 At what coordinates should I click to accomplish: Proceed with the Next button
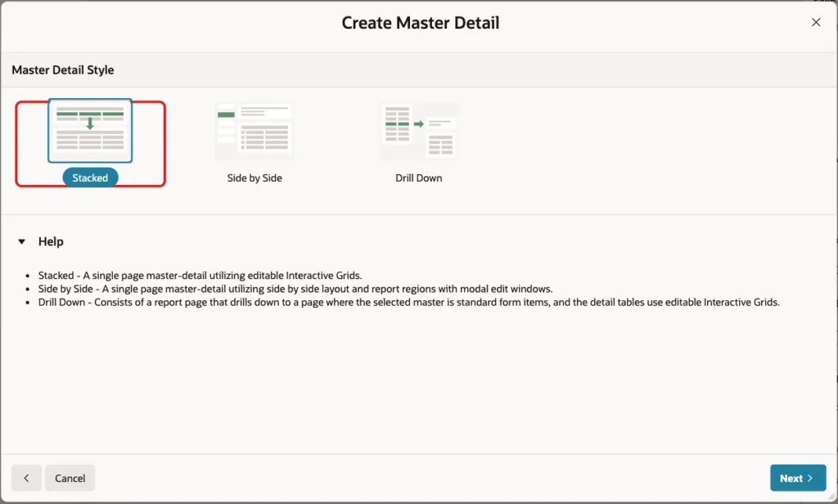click(x=798, y=478)
